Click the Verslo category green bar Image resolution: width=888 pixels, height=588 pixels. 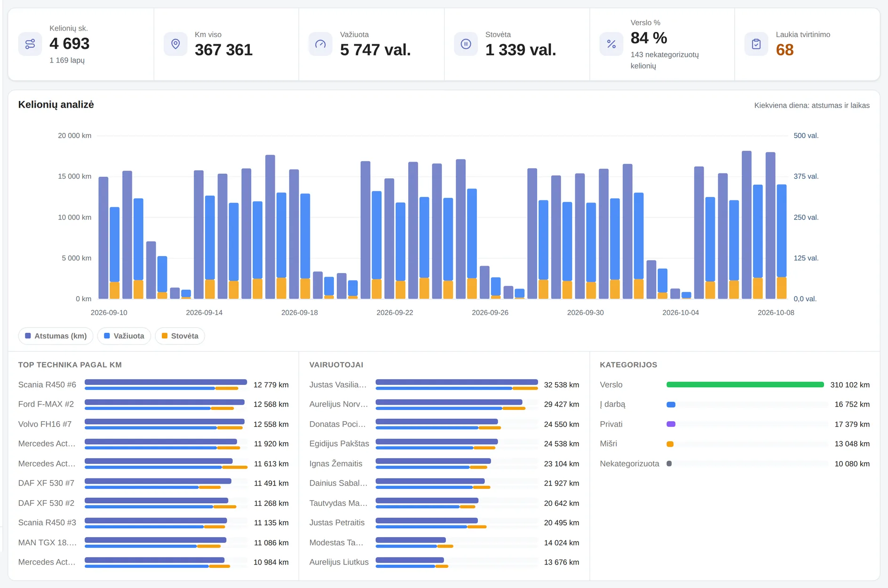click(745, 385)
